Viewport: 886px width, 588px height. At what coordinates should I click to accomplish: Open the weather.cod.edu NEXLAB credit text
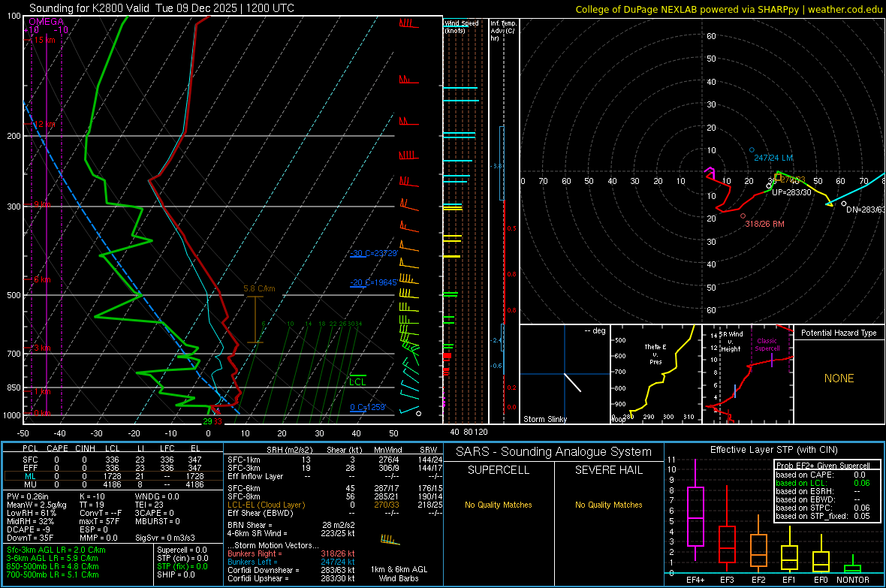click(728, 9)
